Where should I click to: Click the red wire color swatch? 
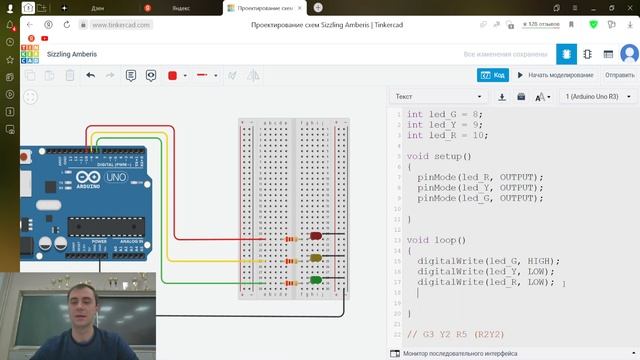[x=172, y=76]
